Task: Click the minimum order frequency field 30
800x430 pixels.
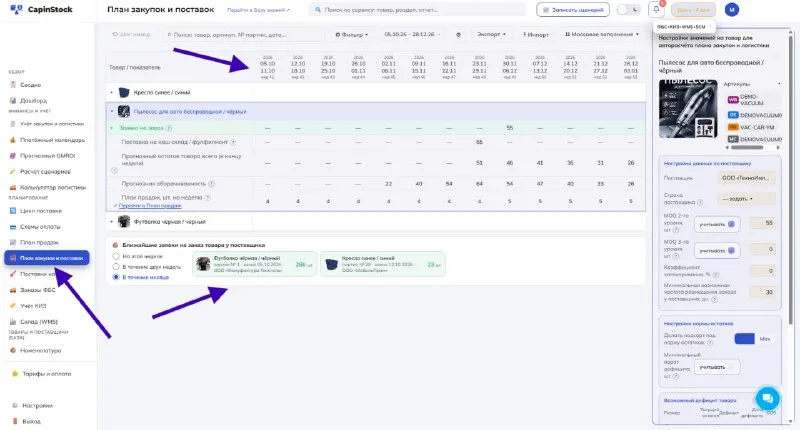Action: [x=762, y=292]
